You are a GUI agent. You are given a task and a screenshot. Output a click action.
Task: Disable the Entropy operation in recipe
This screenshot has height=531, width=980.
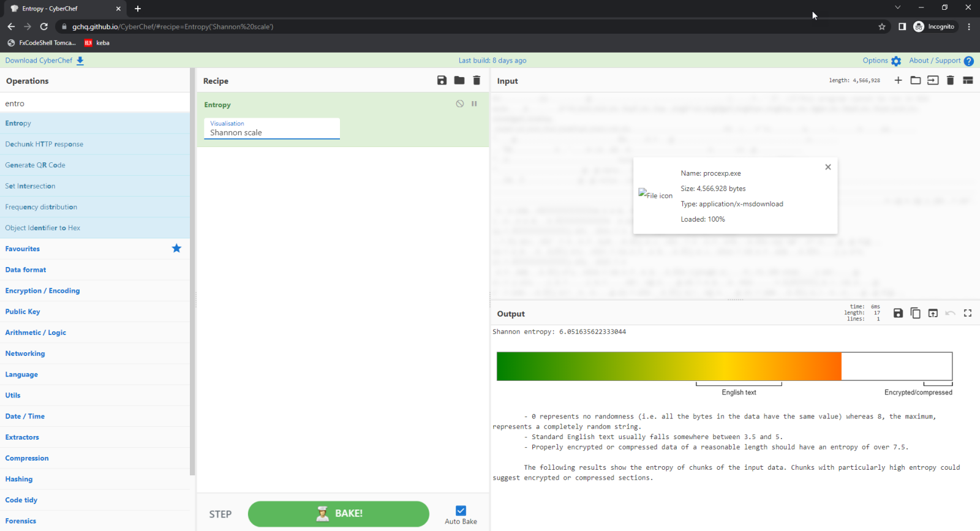(460, 104)
